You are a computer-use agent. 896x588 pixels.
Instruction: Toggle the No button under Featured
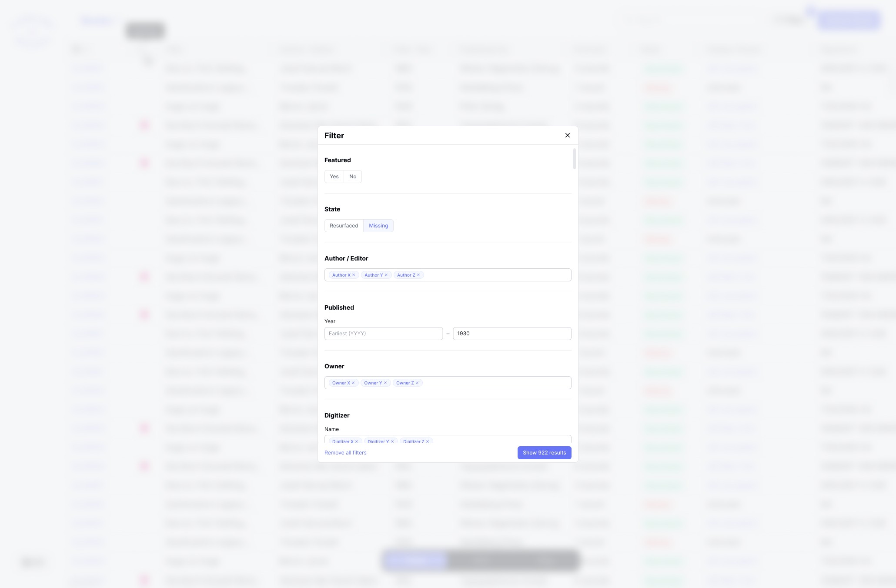[352, 176]
